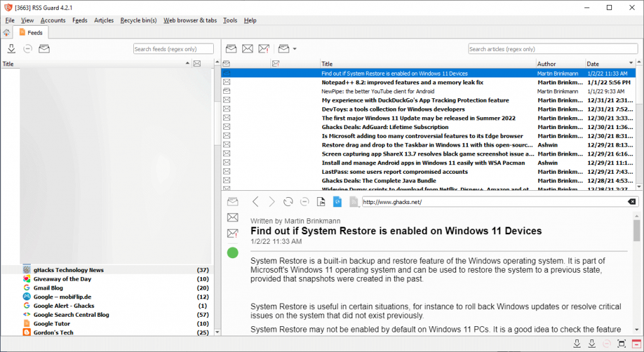Sort articles by the Author column

[x=560, y=64]
